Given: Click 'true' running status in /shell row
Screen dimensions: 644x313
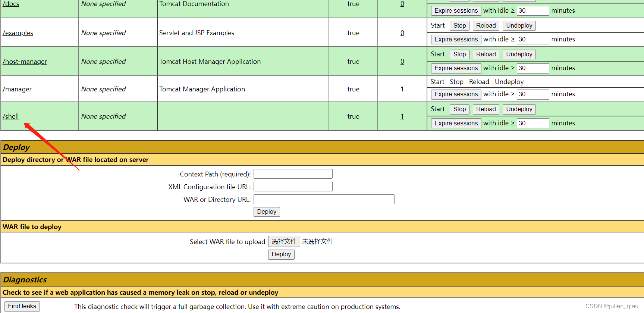Looking at the screenshot, I should click(x=353, y=116).
